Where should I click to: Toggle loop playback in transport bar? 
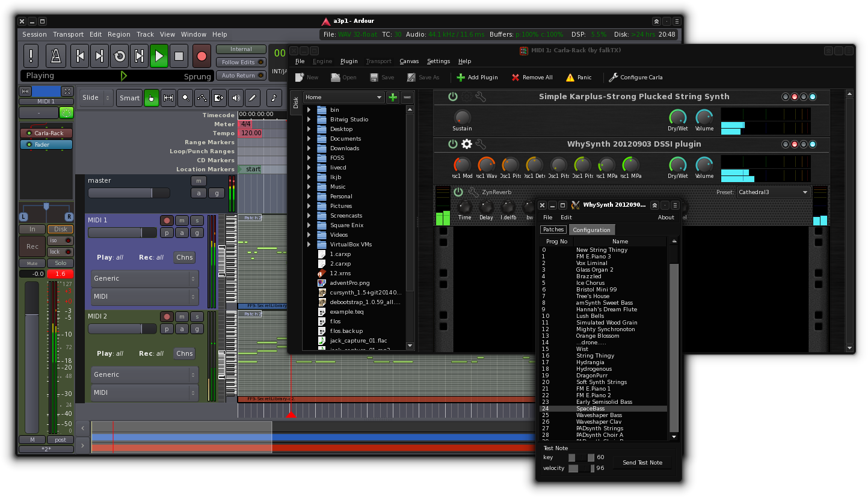pos(120,56)
